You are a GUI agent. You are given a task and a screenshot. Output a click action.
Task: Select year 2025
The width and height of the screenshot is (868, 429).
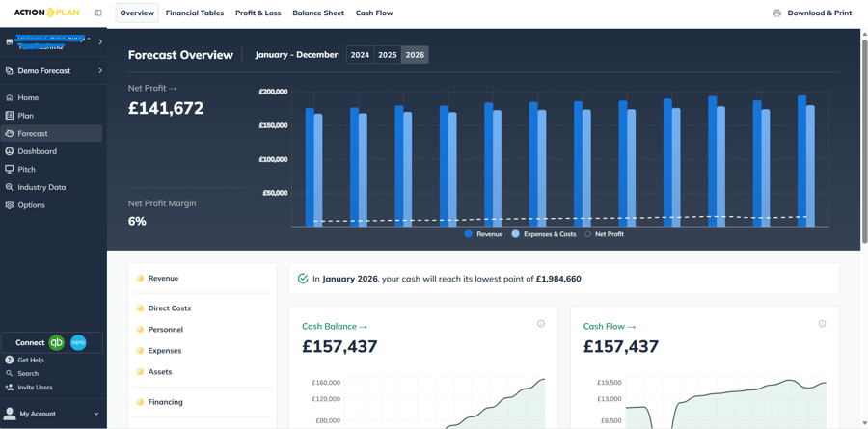(x=388, y=55)
